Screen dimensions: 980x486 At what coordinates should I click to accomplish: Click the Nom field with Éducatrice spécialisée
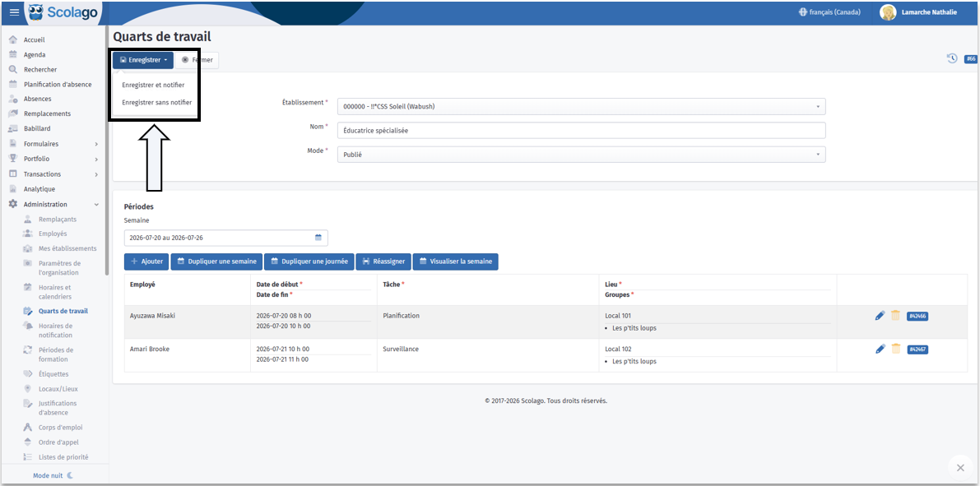581,131
